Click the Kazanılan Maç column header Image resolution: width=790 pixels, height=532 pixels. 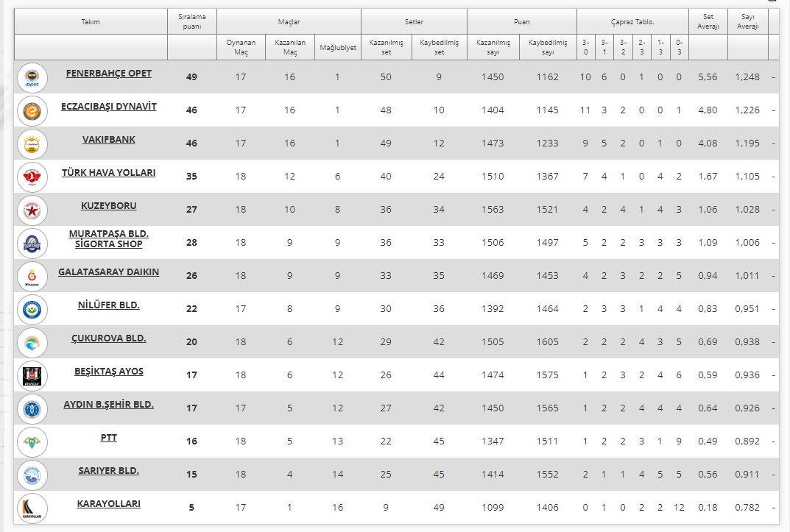click(289, 47)
